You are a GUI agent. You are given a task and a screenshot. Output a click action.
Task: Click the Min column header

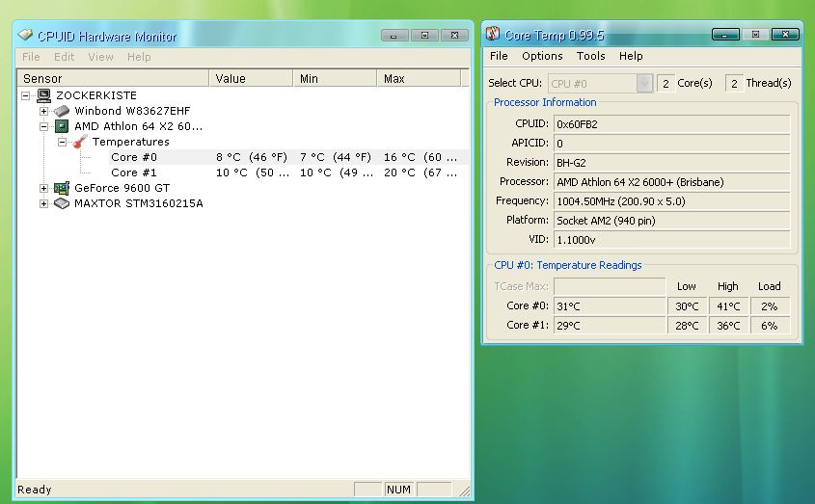click(x=335, y=78)
